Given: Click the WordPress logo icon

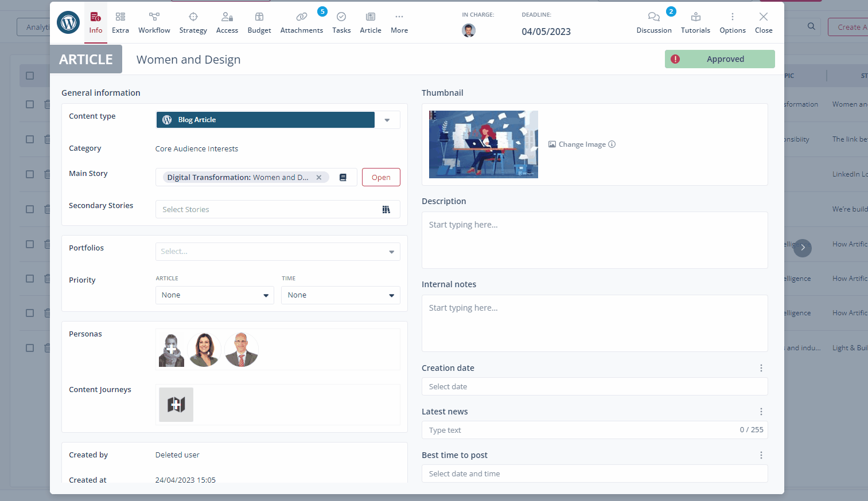Looking at the screenshot, I should coord(68,23).
